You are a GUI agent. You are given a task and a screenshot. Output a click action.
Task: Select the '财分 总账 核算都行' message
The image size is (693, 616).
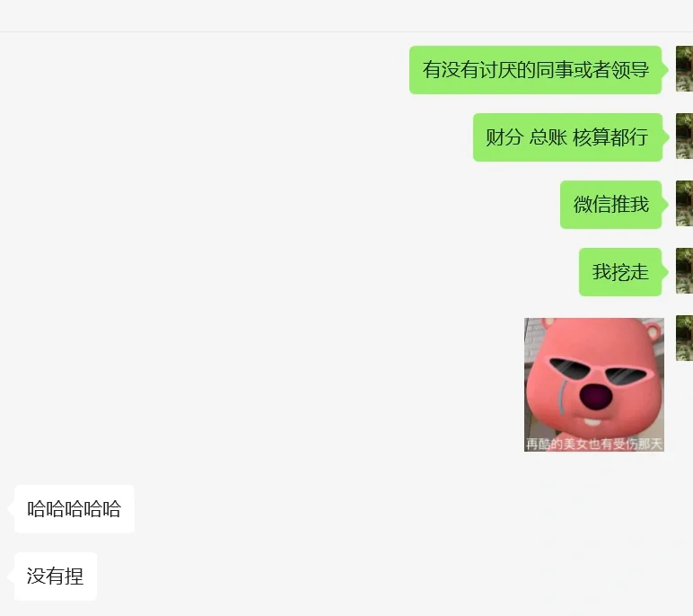[567, 137]
